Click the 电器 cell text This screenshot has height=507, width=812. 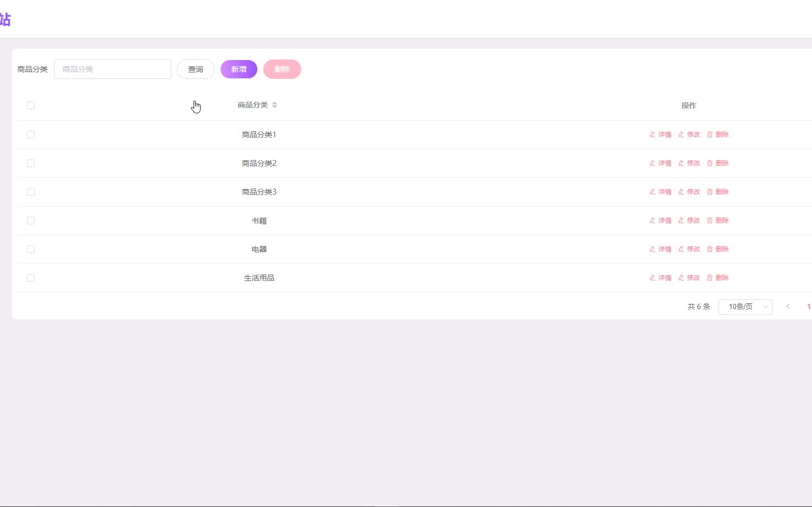259,249
